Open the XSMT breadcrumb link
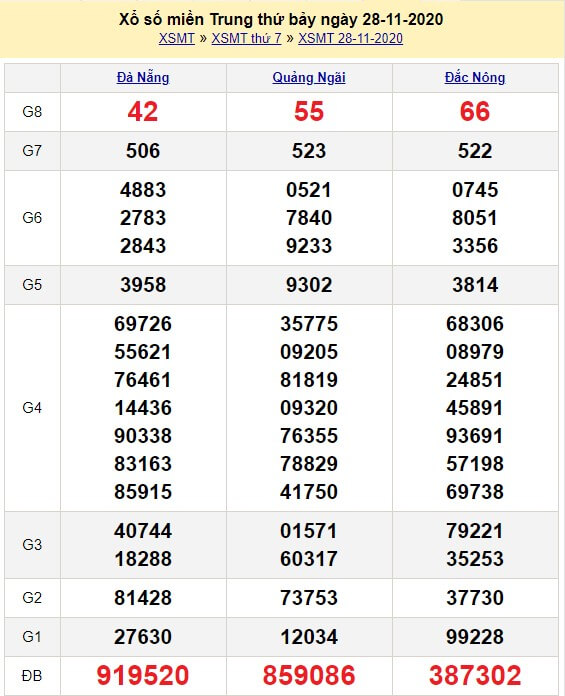Viewport: 565px width, 696px height. (x=177, y=39)
